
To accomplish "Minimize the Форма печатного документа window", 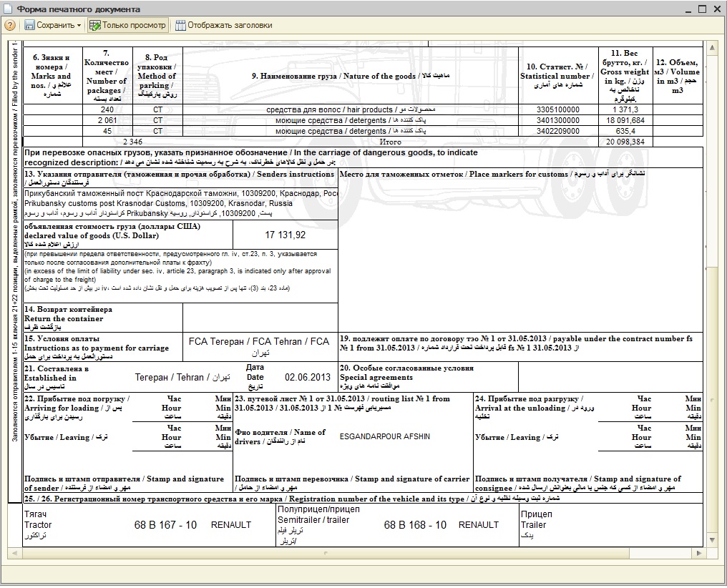I will point(690,9).
